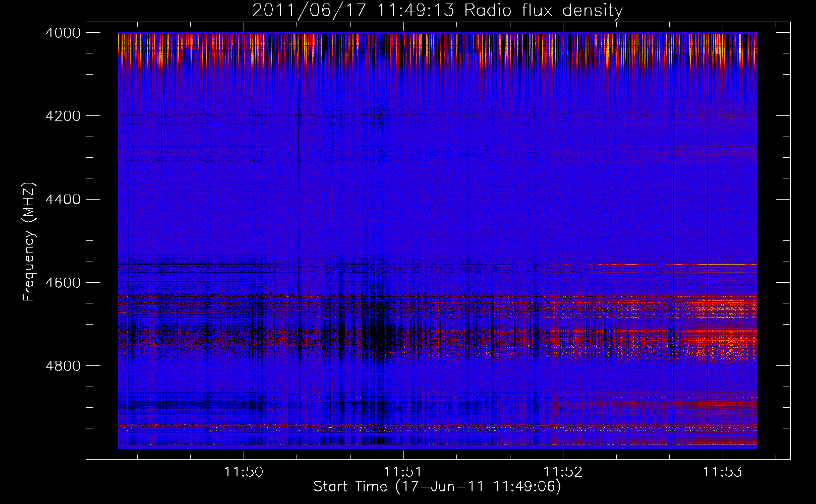Select the 4000 frequency tick label
This screenshot has height=504, width=816.
click(63, 33)
